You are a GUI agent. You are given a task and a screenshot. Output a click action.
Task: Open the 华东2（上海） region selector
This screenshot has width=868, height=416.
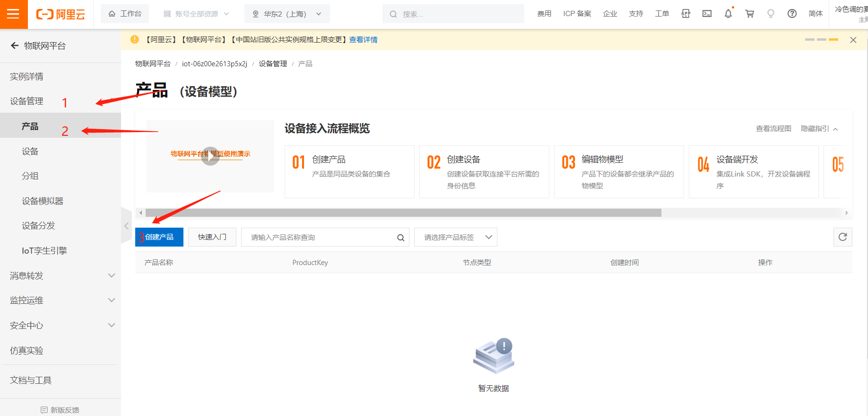coord(287,14)
